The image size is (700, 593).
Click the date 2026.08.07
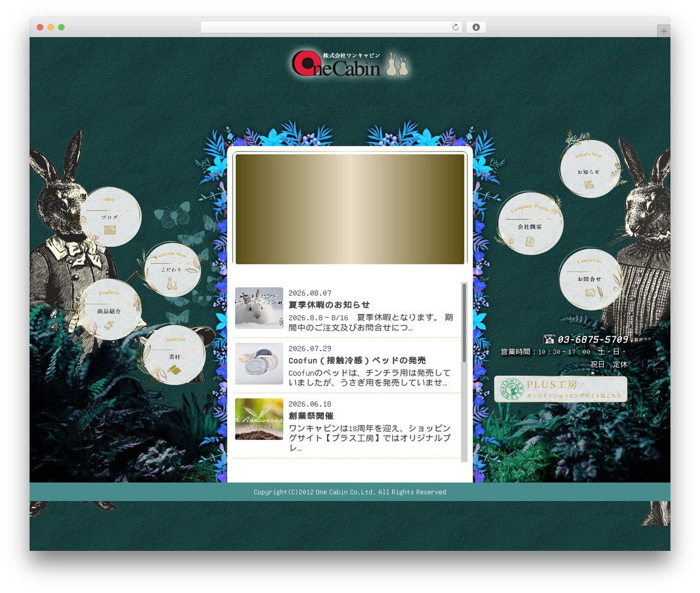point(310,293)
